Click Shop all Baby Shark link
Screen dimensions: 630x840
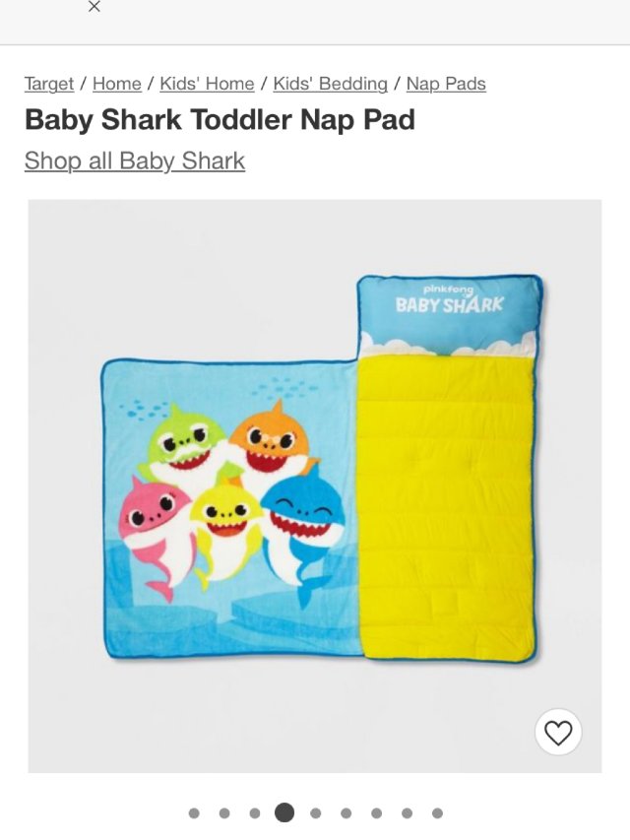point(135,161)
